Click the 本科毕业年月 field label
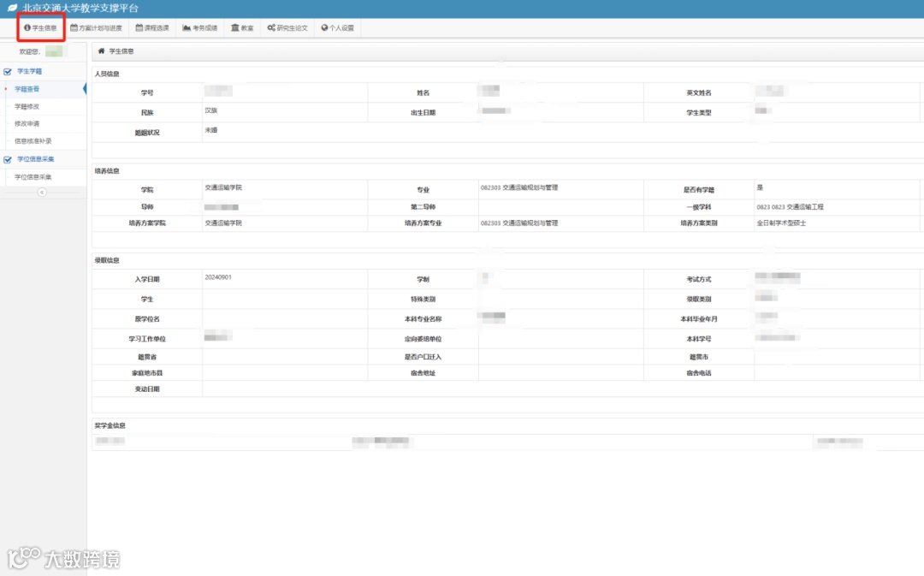The height and width of the screenshot is (576, 924). [x=699, y=319]
